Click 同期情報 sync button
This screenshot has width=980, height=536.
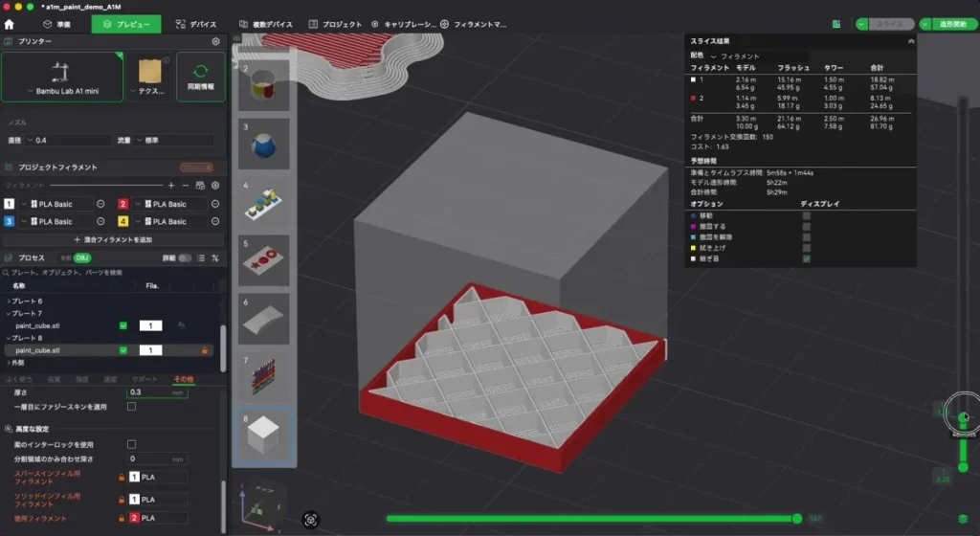201,77
